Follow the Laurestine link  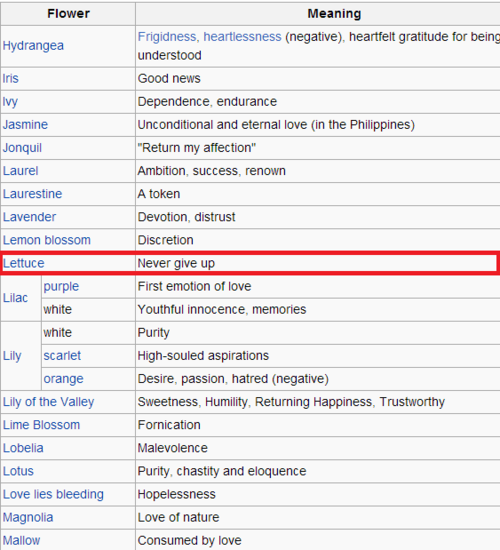click(x=32, y=194)
